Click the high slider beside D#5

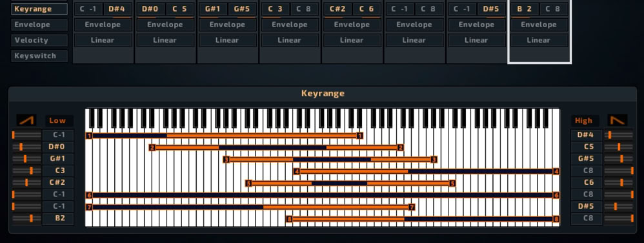tap(619, 206)
